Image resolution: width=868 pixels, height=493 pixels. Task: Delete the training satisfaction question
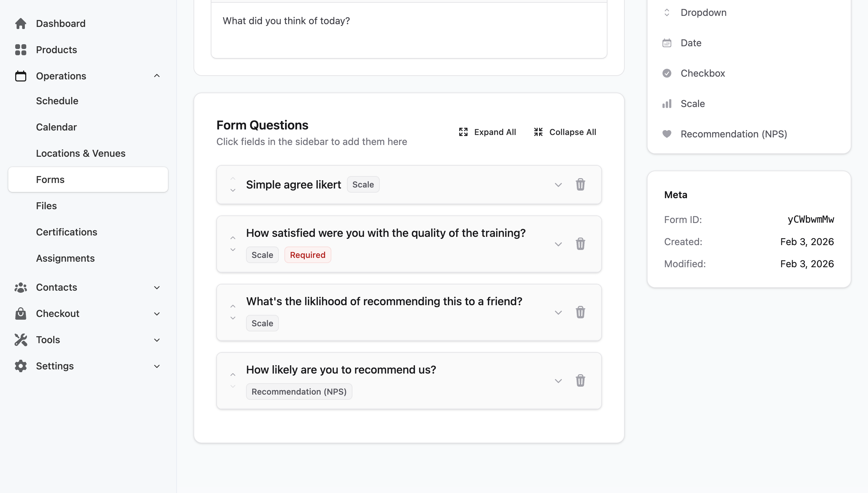pos(581,244)
